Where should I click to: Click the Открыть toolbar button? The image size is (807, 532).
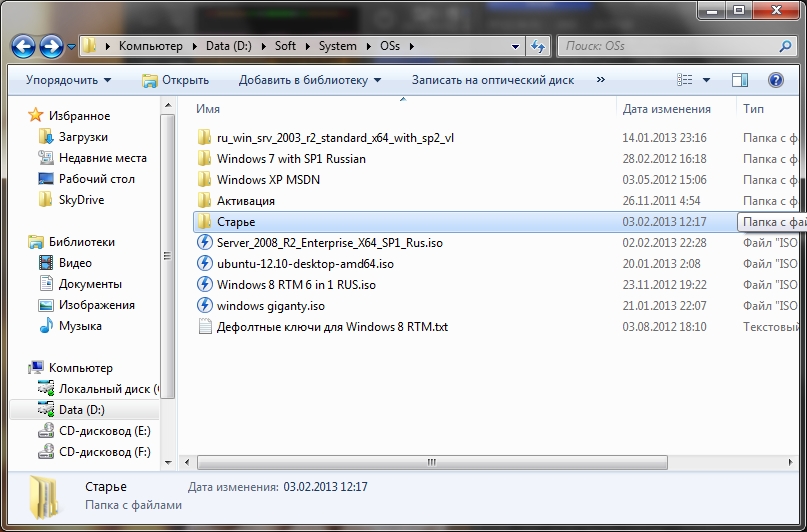point(176,80)
